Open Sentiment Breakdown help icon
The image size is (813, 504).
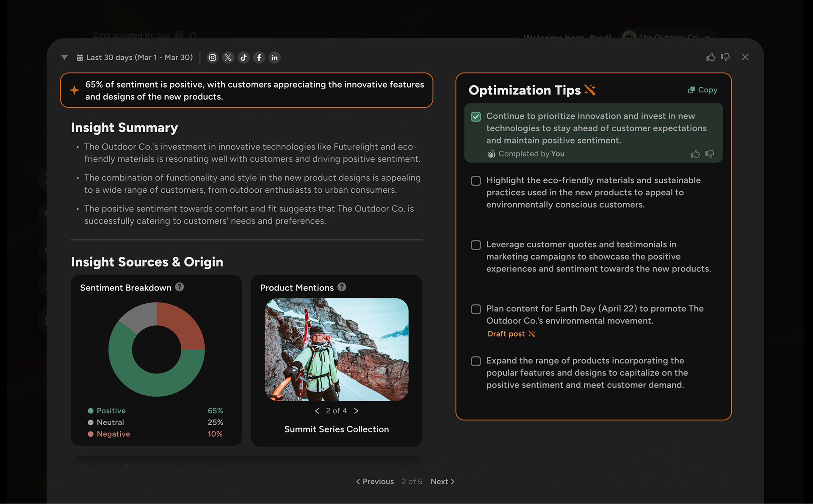coord(180,287)
